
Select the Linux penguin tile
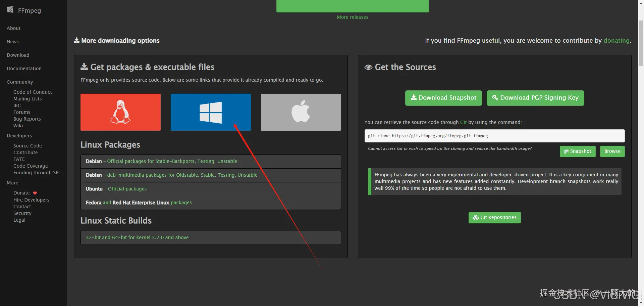pyautogui.click(x=120, y=112)
